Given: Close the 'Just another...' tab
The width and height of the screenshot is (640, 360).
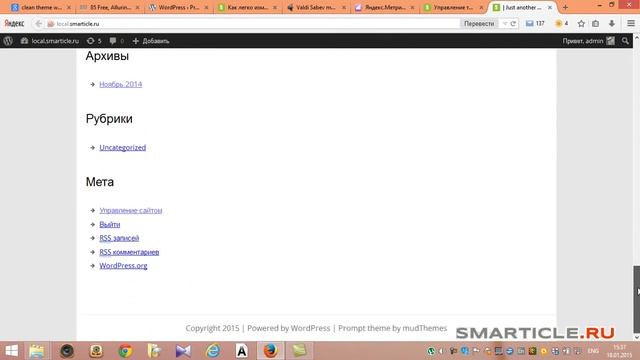Looking at the screenshot, I should coord(550,7).
